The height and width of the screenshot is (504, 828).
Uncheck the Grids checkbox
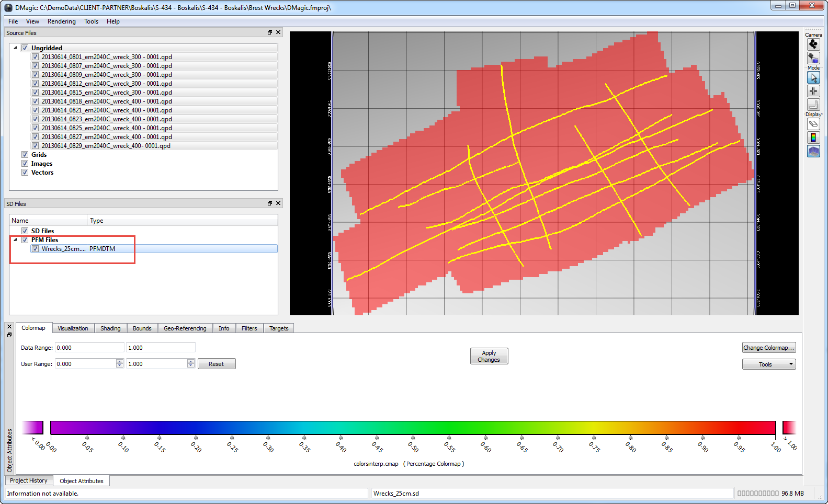(x=25, y=155)
